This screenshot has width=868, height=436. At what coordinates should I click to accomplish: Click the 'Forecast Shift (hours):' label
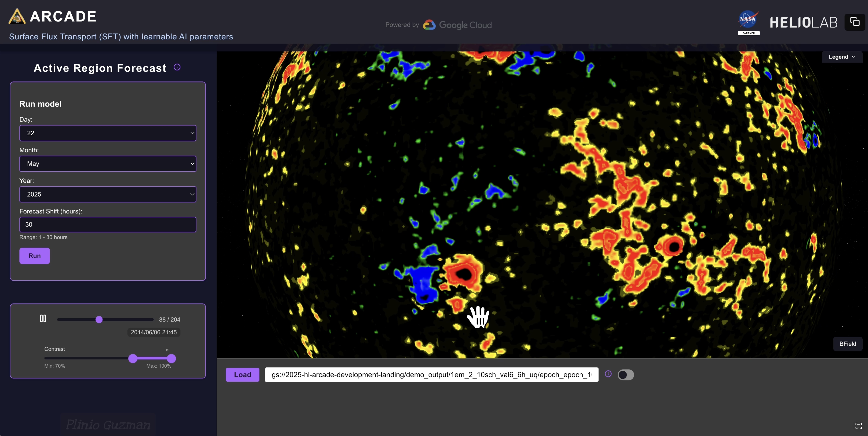pyautogui.click(x=51, y=211)
